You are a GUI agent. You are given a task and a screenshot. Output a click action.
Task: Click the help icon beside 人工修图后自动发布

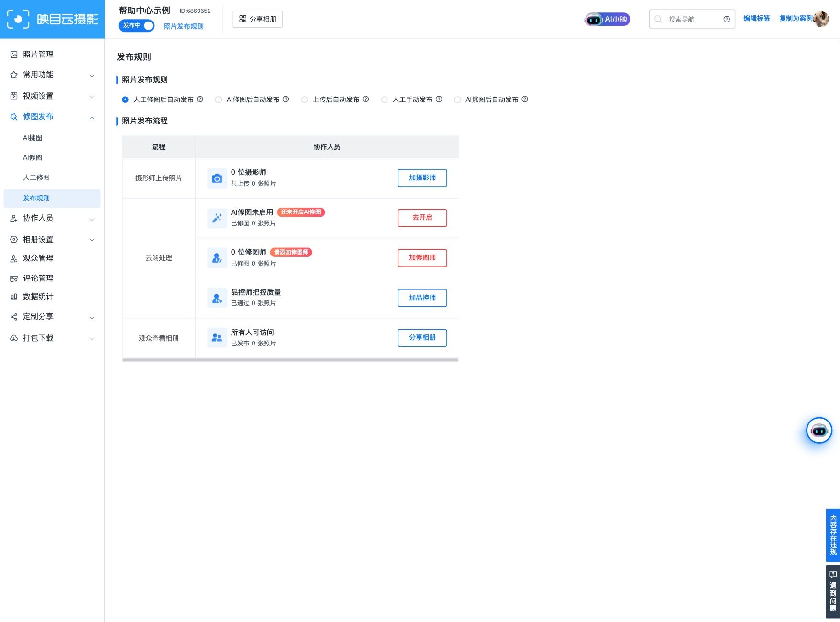pos(200,99)
